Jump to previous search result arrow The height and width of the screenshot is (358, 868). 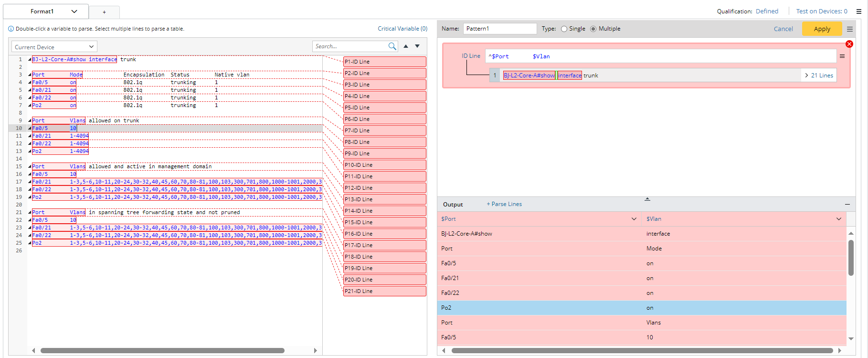point(406,46)
